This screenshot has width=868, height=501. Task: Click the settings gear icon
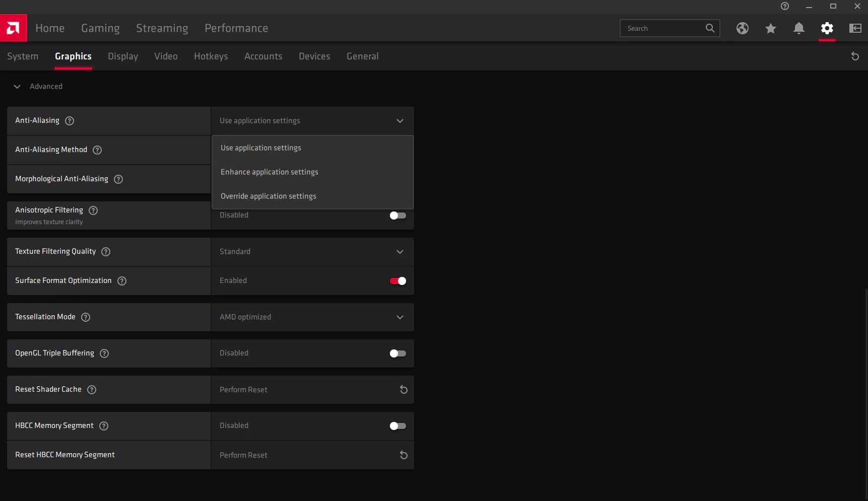click(827, 28)
